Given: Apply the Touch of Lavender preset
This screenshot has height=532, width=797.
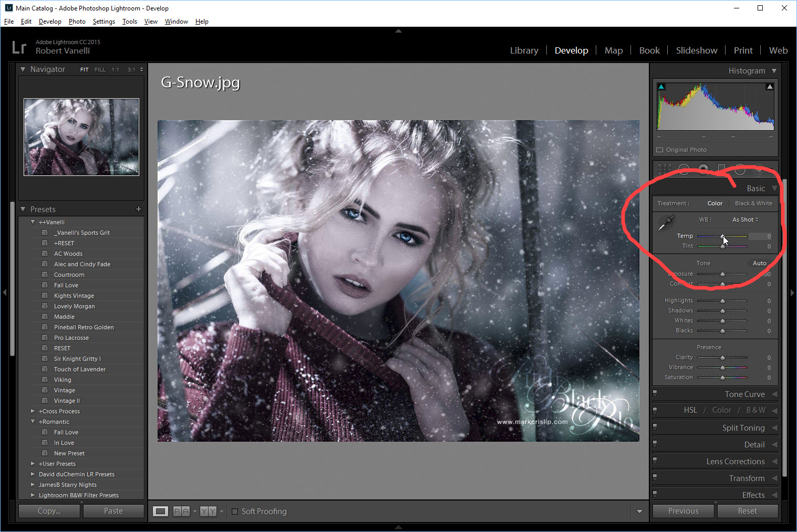Looking at the screenshot, I should tap(79, 369).
